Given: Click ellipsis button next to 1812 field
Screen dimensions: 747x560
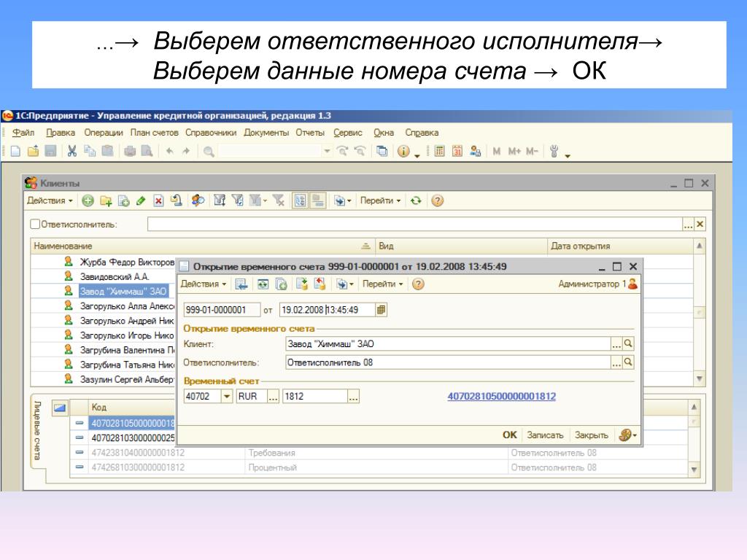Looking at the screenshot, I should pyautogui.click(x=353, y=396).
